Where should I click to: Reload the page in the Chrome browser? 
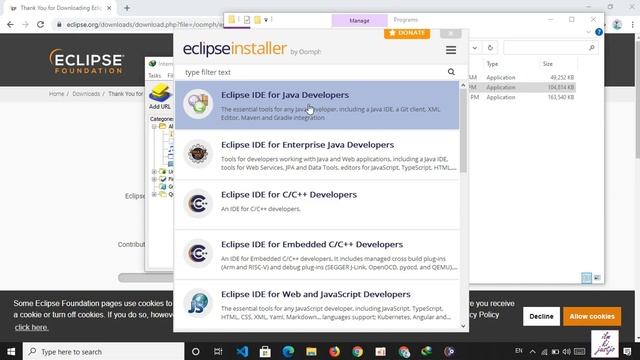pyautogui.click(x=40, y=24)
